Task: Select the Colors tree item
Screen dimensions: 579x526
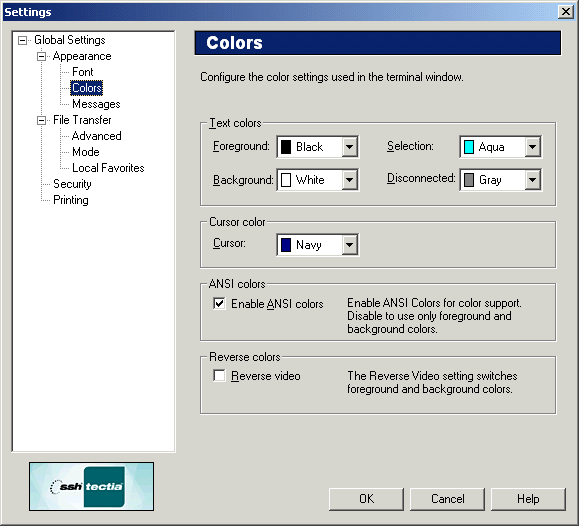Action: (87, 88)
